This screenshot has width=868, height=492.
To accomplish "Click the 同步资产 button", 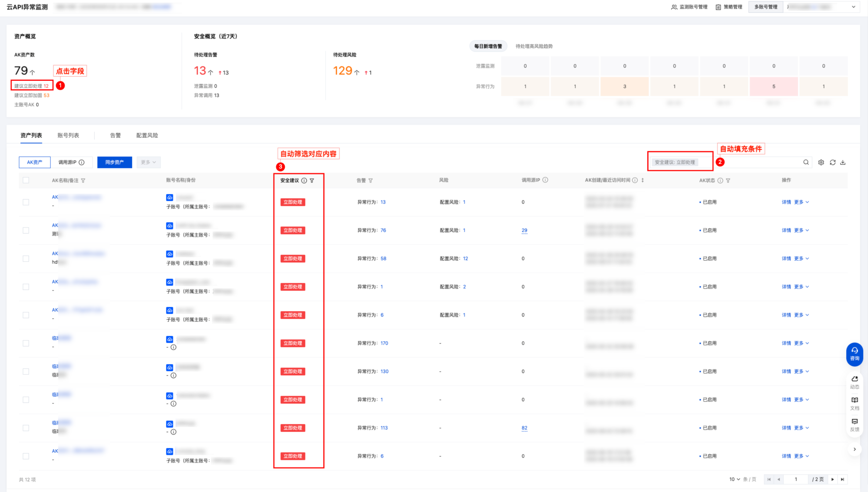I will tap(115, 162).
